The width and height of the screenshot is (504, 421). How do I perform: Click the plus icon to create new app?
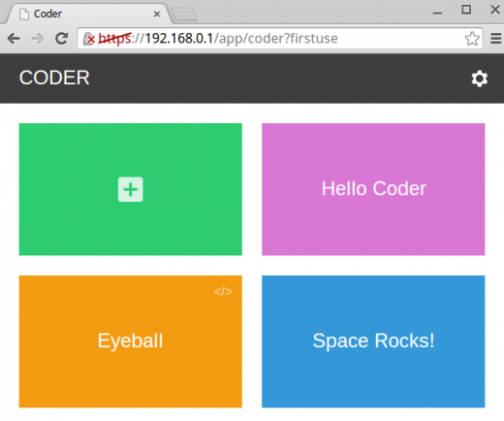(x=131, y=189)
